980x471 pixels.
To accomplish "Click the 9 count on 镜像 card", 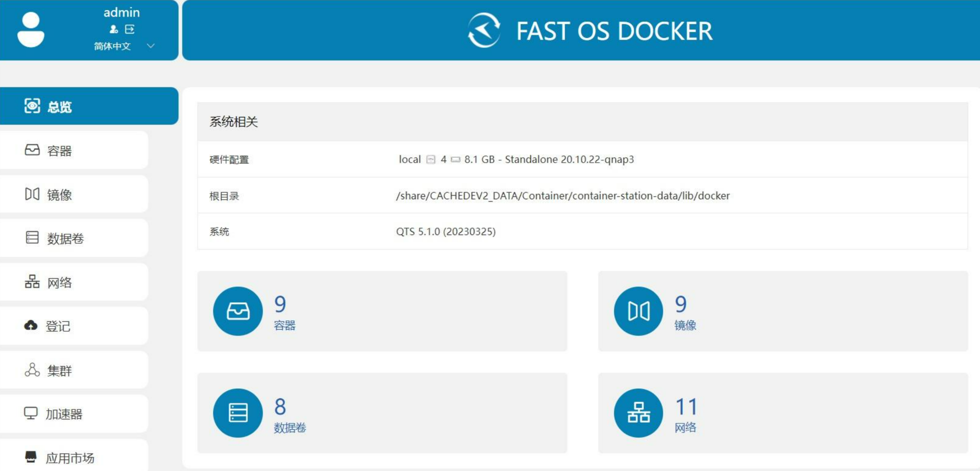I will (681, 304).
